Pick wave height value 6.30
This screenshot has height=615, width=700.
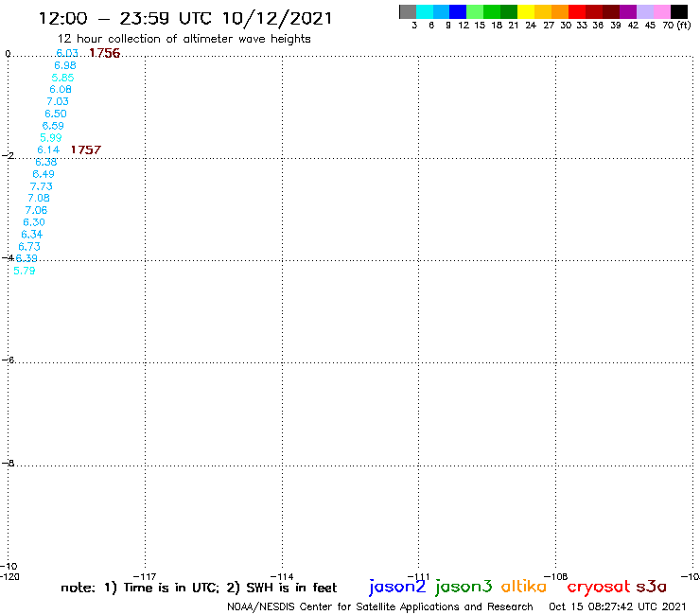click(x=34, y=222)
